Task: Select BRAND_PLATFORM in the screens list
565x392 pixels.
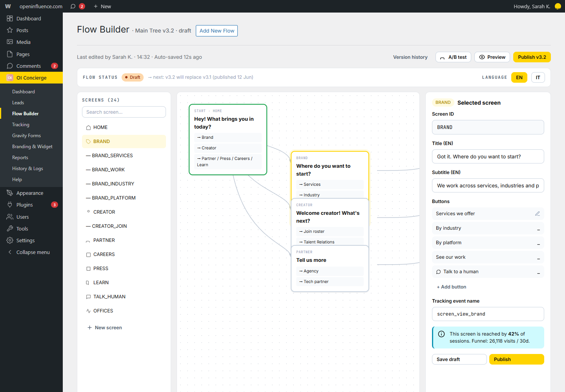Action: [124, 198]
